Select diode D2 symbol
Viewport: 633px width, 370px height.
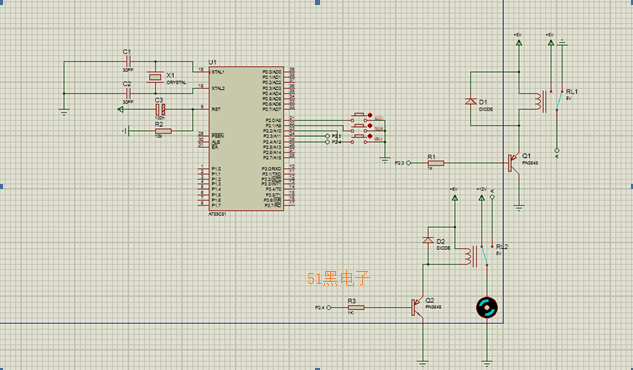coord(428,240)
